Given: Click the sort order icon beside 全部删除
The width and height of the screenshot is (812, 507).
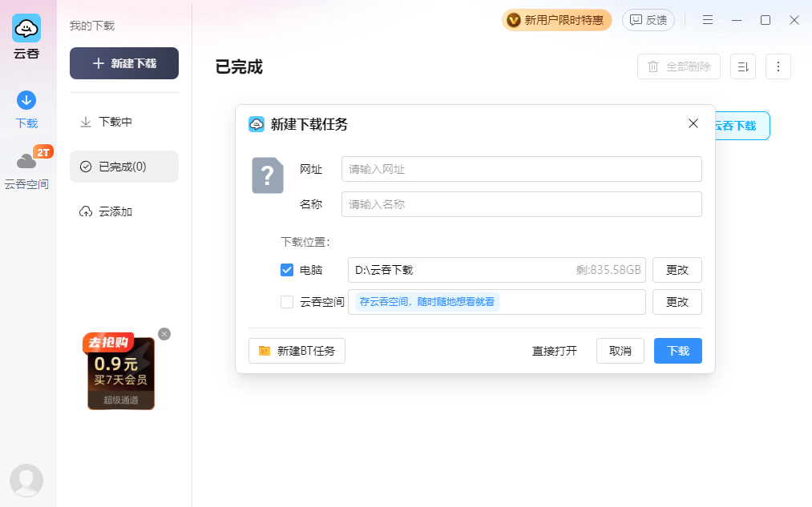Looking at the screenshot, I should tap(742, 66).
